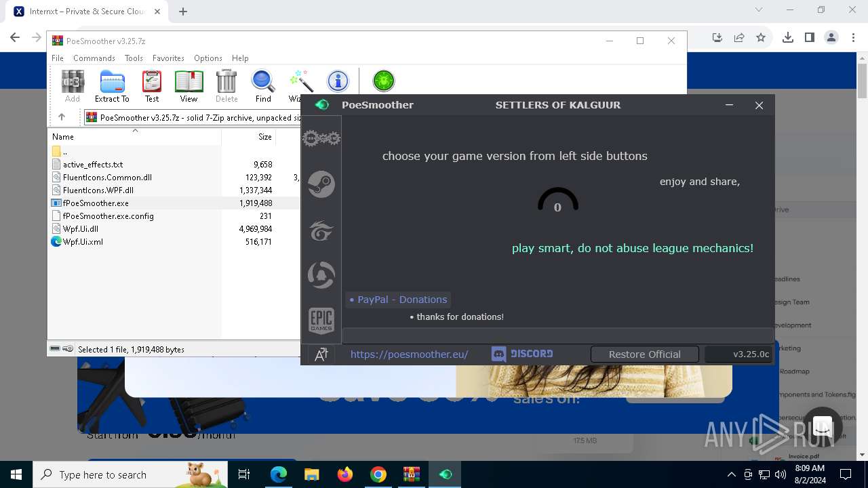Screen dimensions: 868x488
Task: Sort by the Size column header
Action: click(249, 136)
